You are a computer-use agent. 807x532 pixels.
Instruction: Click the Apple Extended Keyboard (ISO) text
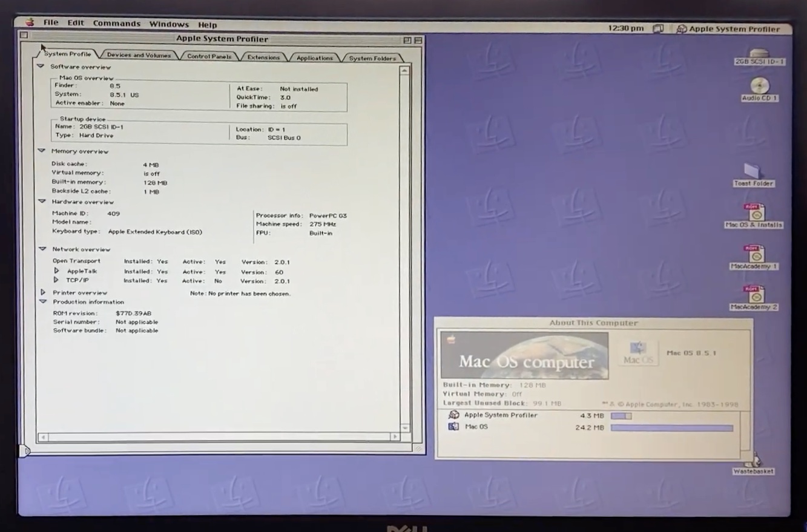tap(155, 232)
